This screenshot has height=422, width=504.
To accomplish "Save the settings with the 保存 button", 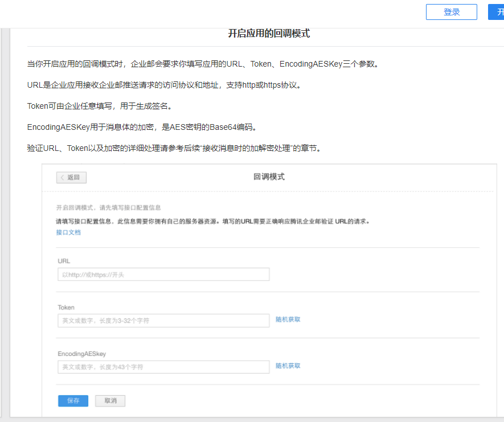I will coord(73,401).
